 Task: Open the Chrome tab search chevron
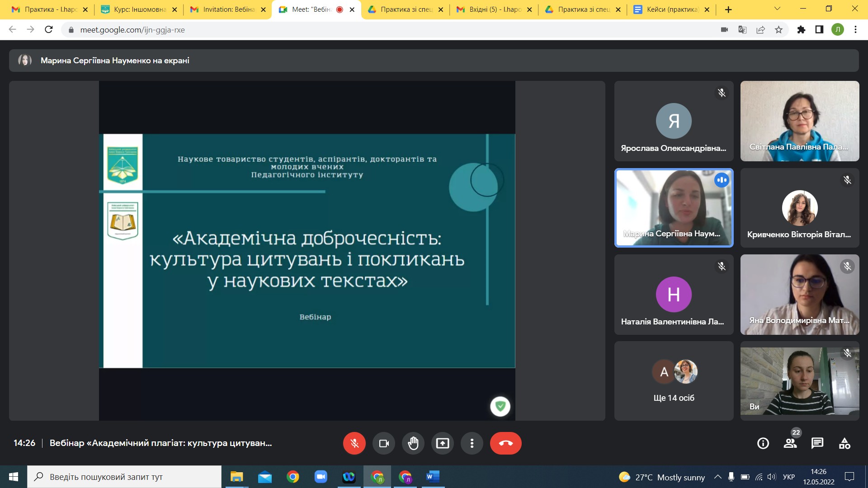pos(777,9)
